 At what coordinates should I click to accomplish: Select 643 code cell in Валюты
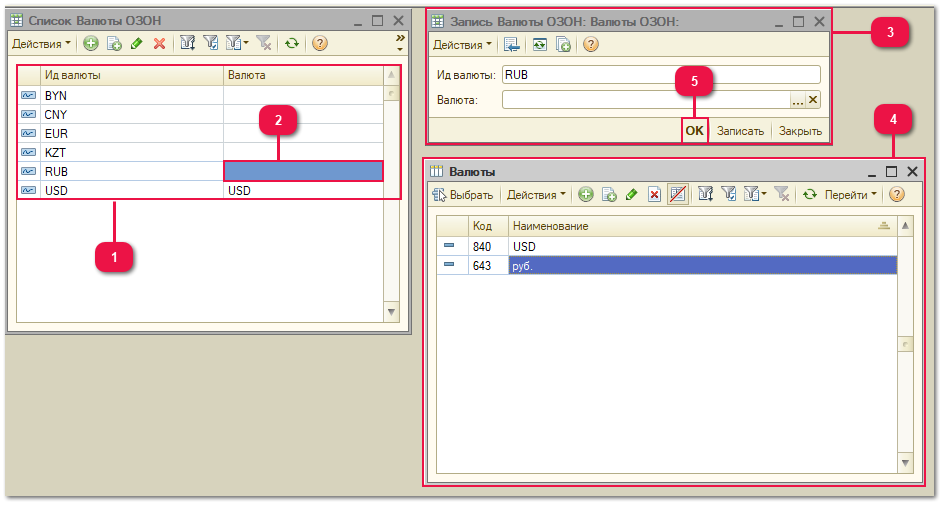click(x=488, y=265)
